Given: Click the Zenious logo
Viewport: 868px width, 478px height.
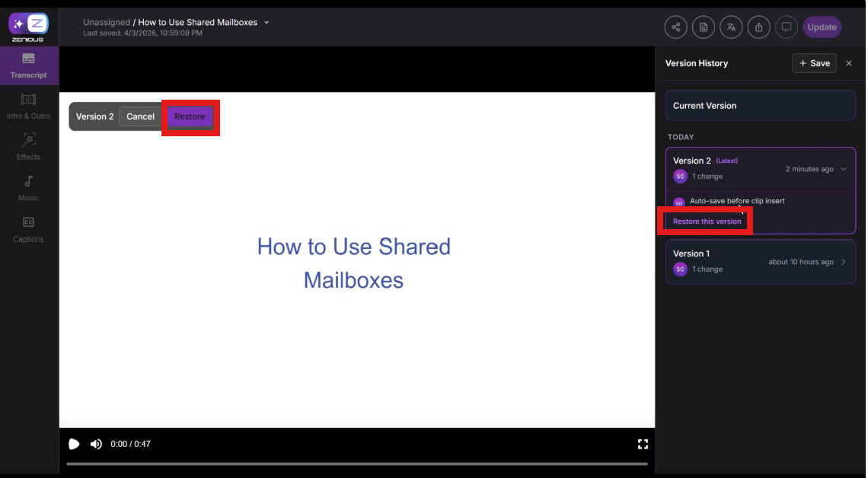Looking at the screenshot, I should 28,27.
